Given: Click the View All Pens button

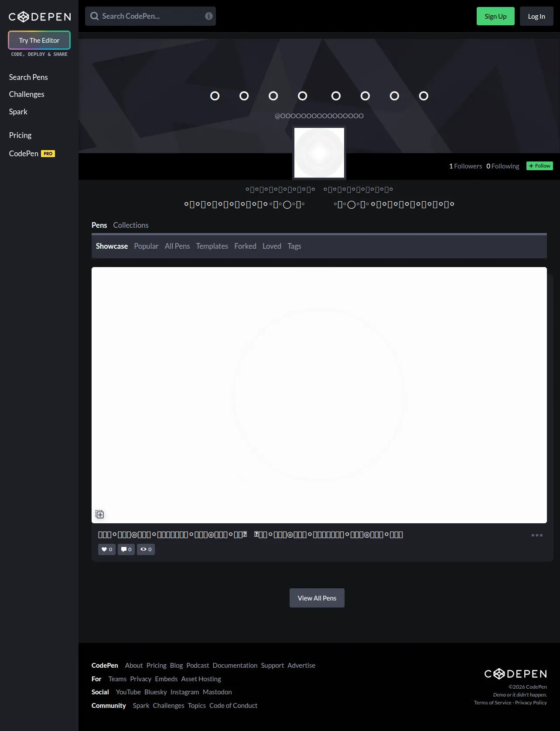Looking at the screenshot, I should click(317, 598).
